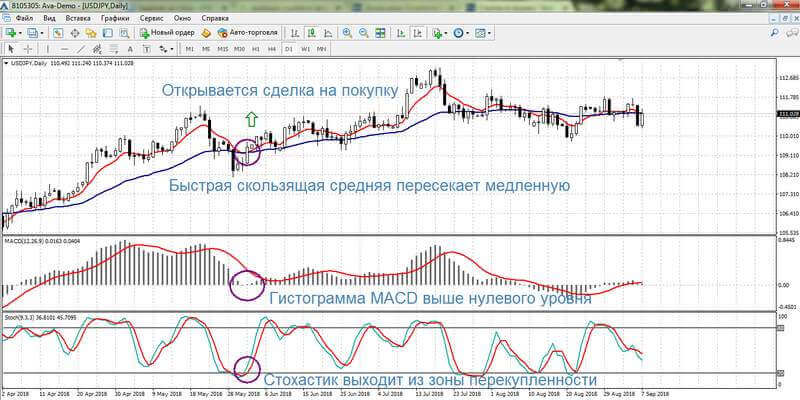Select the H4 timeframe
Viewport: 800px width, 400px height.
click(272, 49)
